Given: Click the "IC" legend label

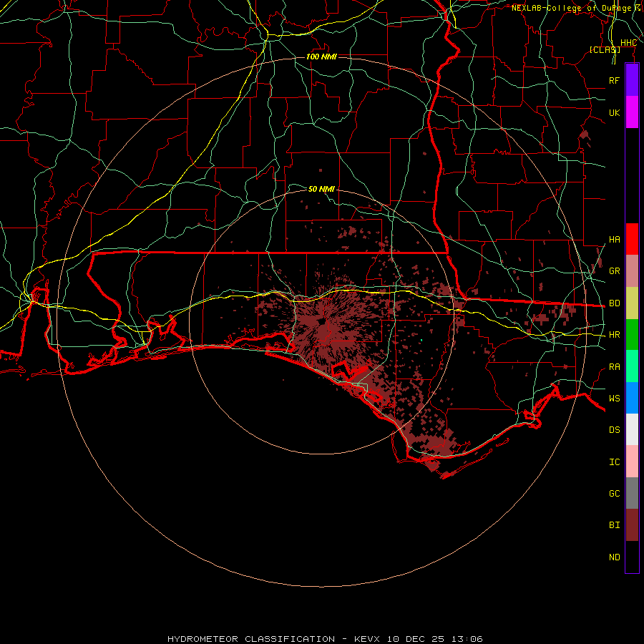Looking at the screenshot, I should point(614,462).
